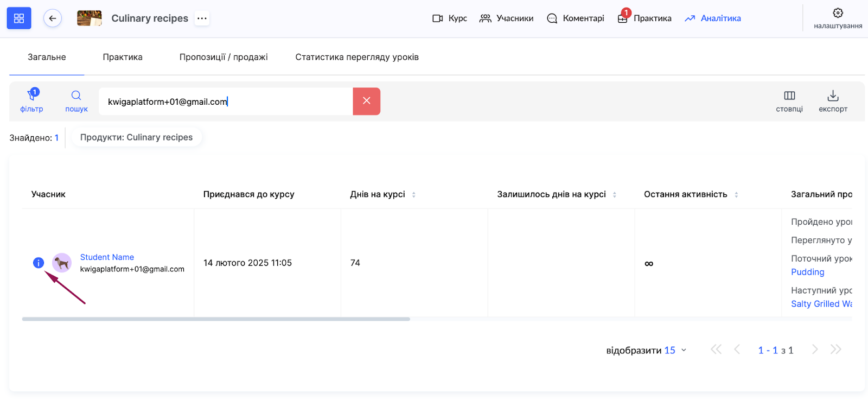
Task: Sort by Залишилось днів на курсі column
Action: (x=614, y=194)
